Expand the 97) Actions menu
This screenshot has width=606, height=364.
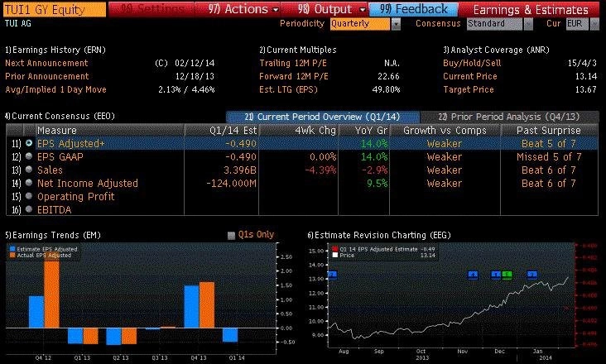243,9
